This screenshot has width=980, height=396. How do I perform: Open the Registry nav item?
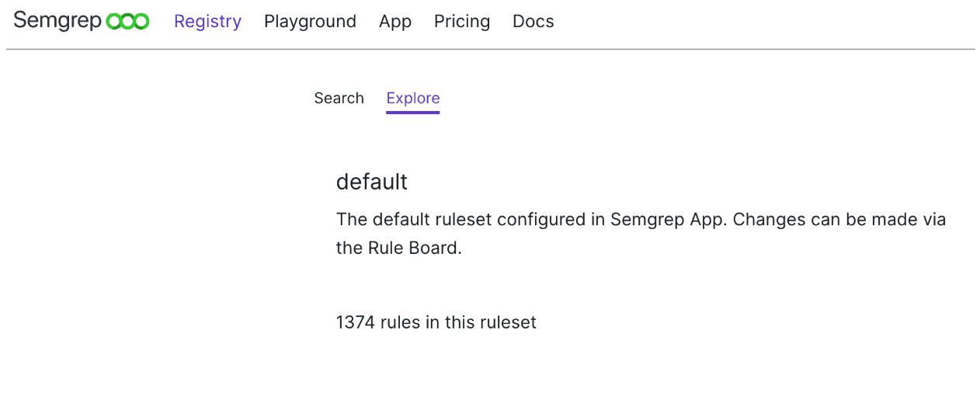coord(207,22)
